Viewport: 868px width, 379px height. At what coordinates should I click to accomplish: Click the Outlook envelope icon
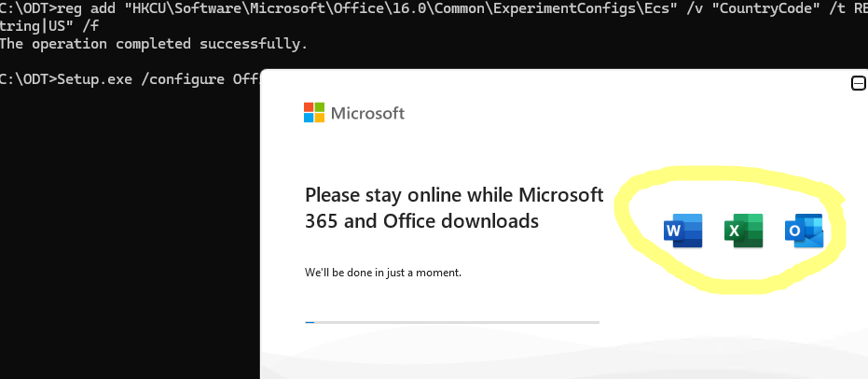[x=803, y=231]
